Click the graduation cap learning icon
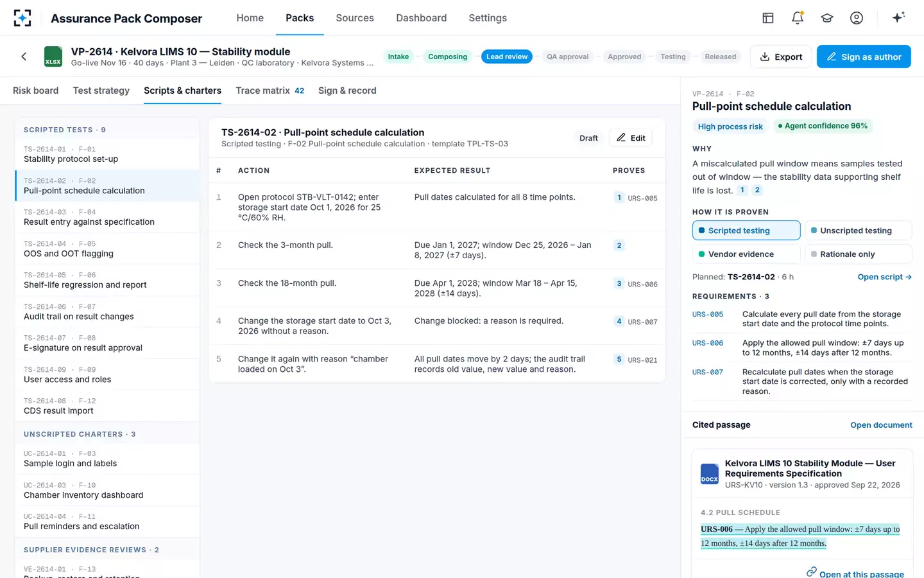Viewport: 924px width, 578px height. click(827, 18)
